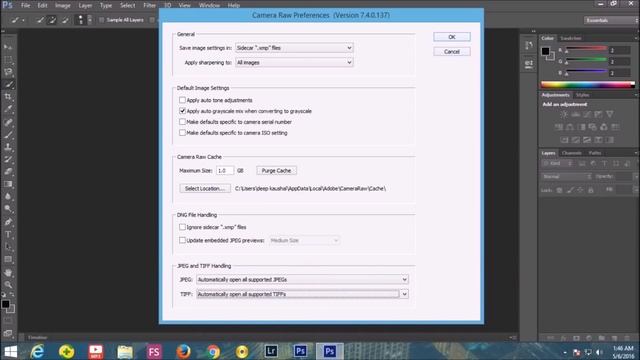This screenshot has width=640, height=360.
Task: Select the Dodge tool
Action: (x=8, y=209)
